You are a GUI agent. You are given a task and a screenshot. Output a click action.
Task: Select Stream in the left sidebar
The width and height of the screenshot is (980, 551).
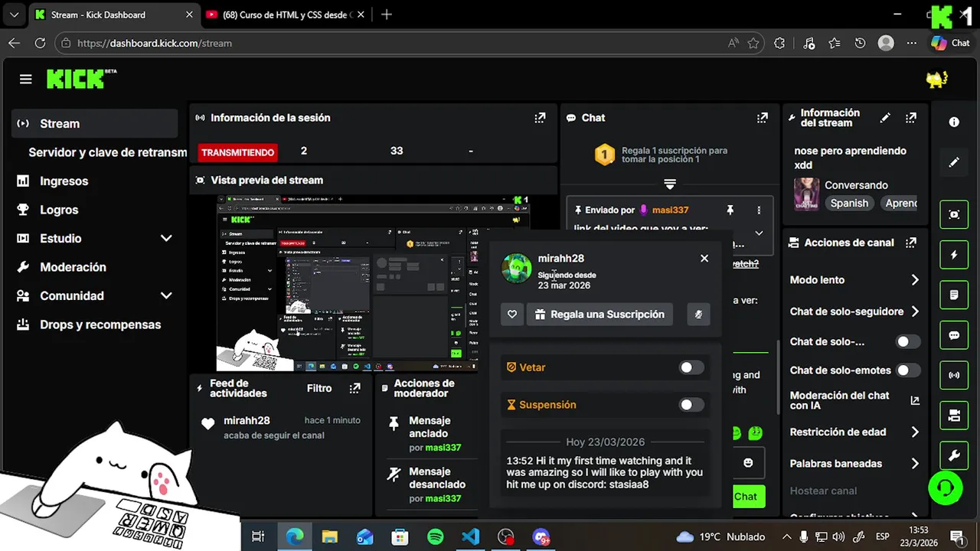coord(96,123)
